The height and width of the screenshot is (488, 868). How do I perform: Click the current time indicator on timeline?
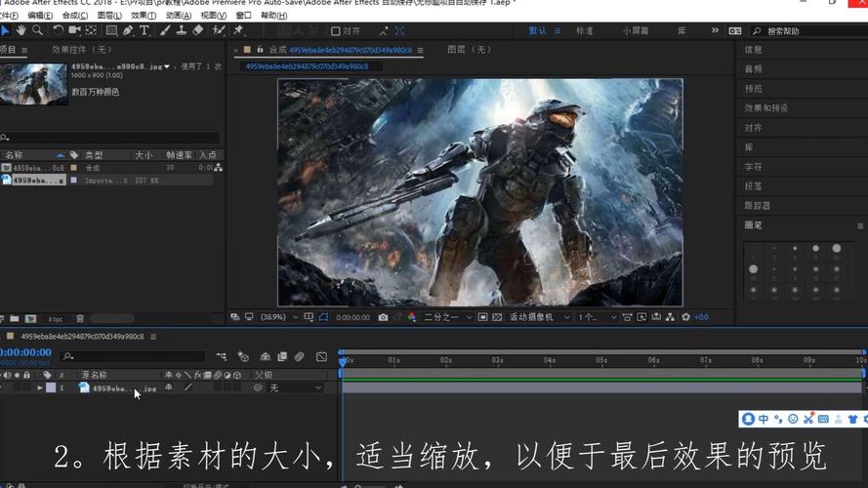click(343, 361)
